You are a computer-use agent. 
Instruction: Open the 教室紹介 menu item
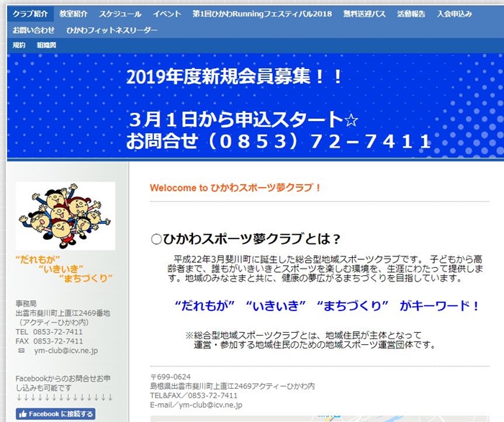73,14
